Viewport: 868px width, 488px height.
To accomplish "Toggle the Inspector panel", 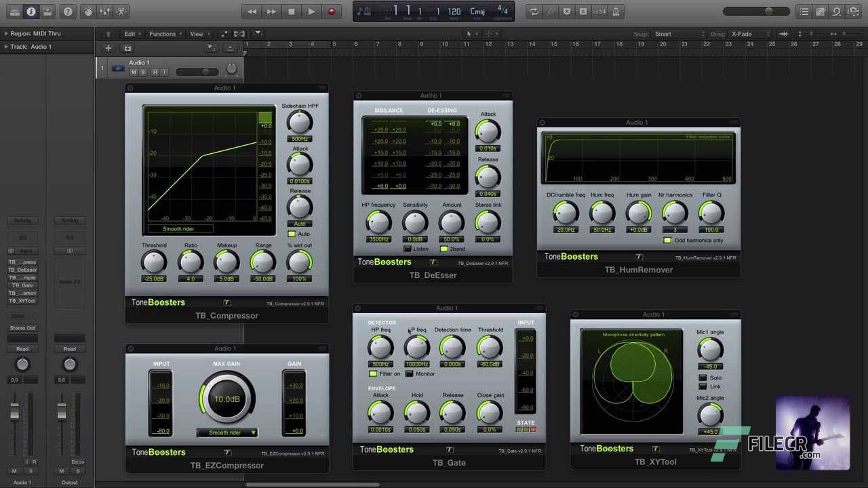I will (x=31, y=12).
